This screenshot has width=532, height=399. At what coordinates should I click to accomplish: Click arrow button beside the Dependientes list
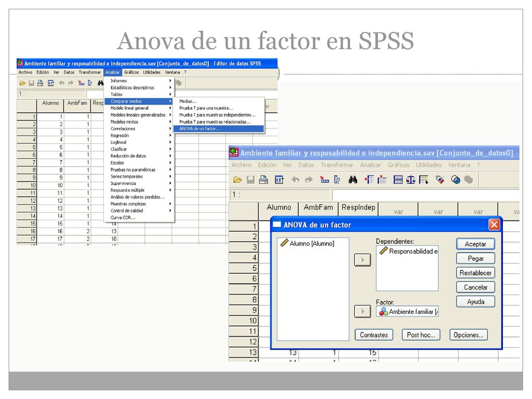coord(362,260)
